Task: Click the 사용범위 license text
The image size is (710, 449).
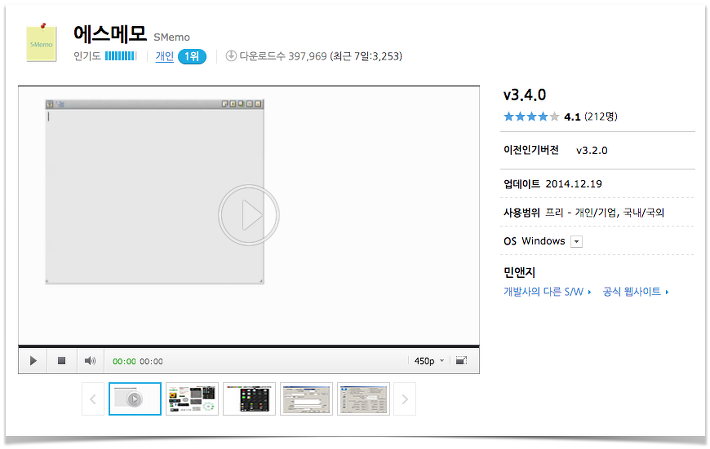Action: 584,212
